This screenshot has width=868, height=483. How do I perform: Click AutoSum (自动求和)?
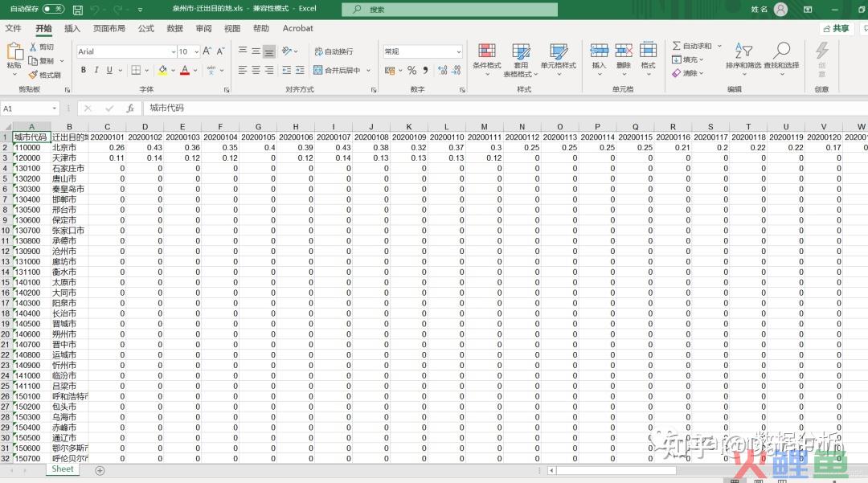click(x=692, y=46)
